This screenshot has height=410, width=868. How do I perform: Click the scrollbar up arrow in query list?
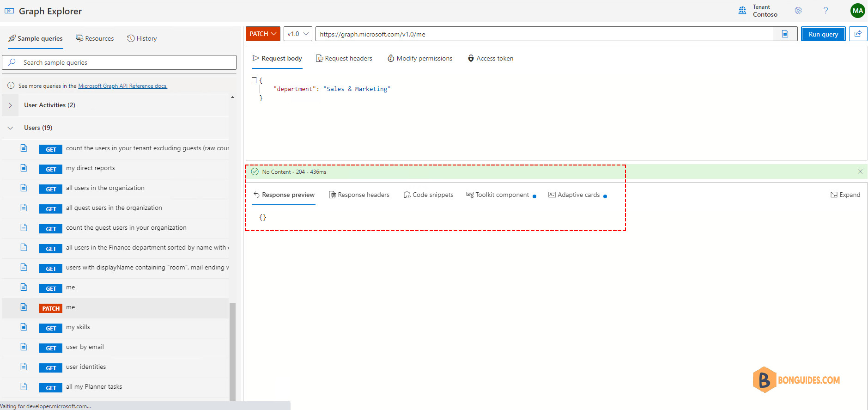(232, 97)
